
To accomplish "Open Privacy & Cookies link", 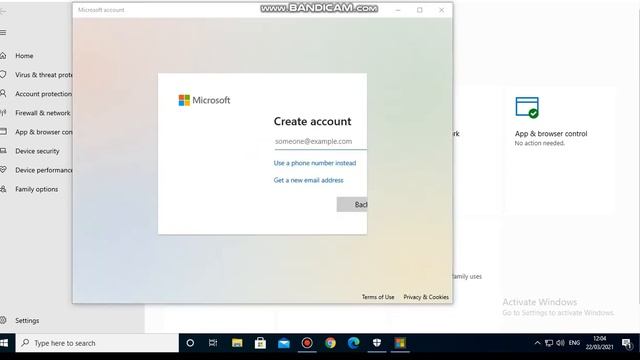I will point(426,297).
